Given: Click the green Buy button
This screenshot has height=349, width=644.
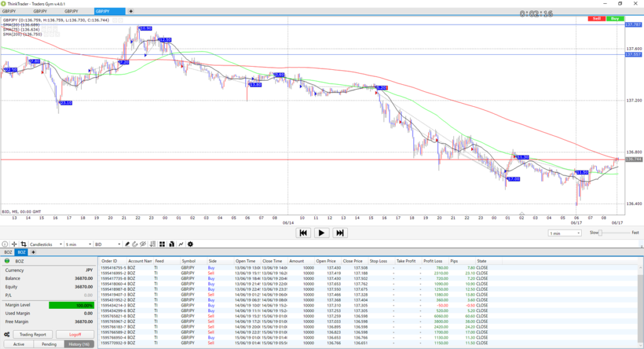Looking at the screenshot, I should click(x=614, y=19).
